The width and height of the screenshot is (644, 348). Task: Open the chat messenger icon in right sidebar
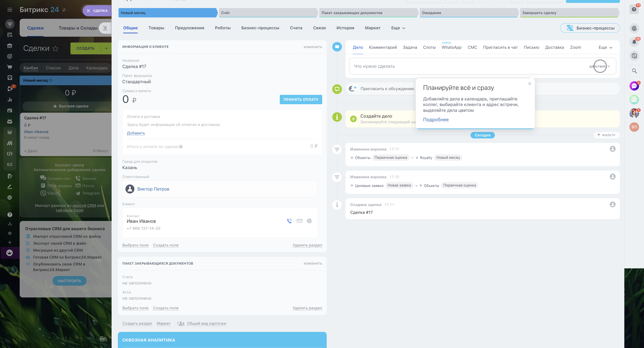point(634,86)
